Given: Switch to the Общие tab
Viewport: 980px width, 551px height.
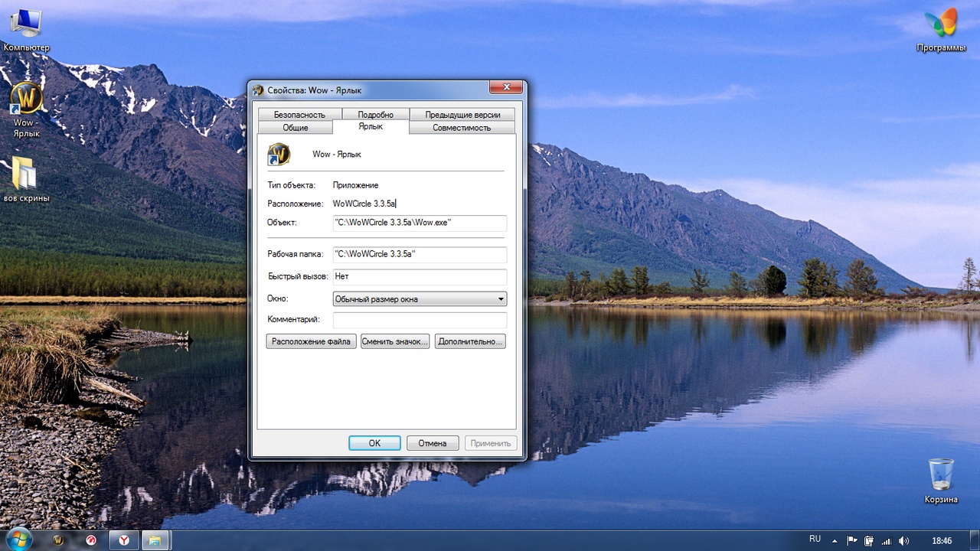Looking at the screenshot, I should pyautogui.click(x=296, y=128).
